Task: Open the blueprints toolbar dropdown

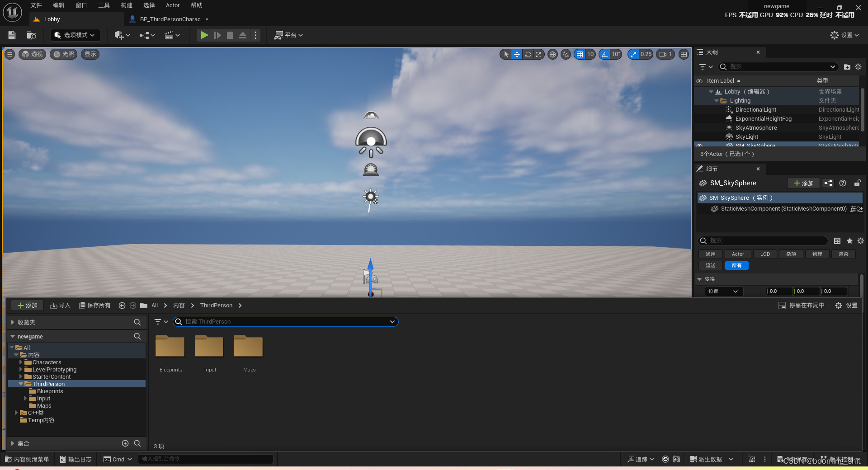Action: pyautogui.click(x=147, y=35)
